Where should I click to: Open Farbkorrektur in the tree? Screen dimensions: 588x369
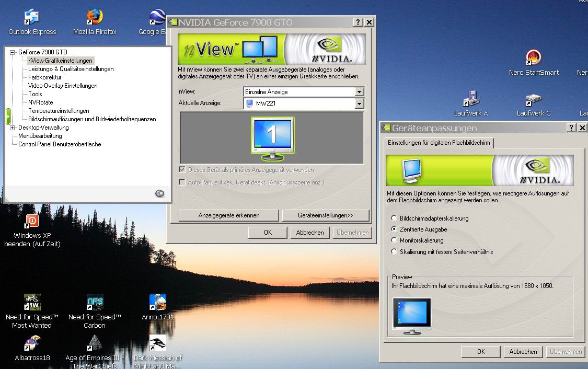[44, 77]
